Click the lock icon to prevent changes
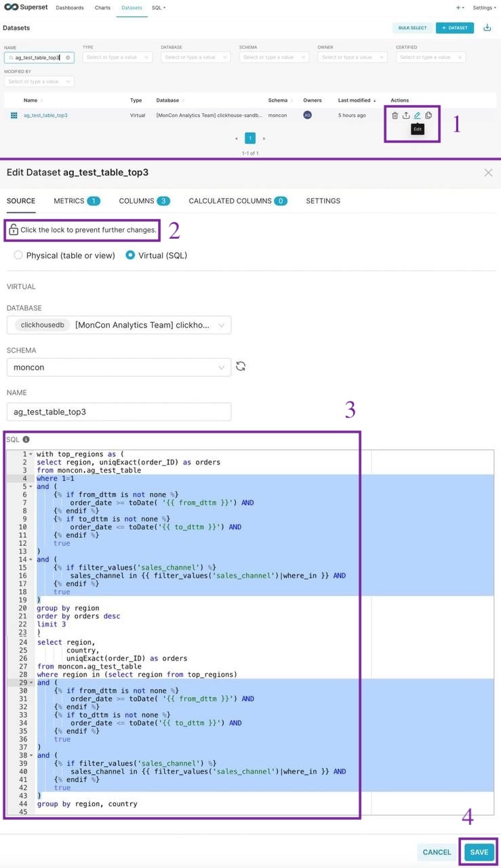Image resolution: width=501 pixels, height=868 pixels. point(14,230)
